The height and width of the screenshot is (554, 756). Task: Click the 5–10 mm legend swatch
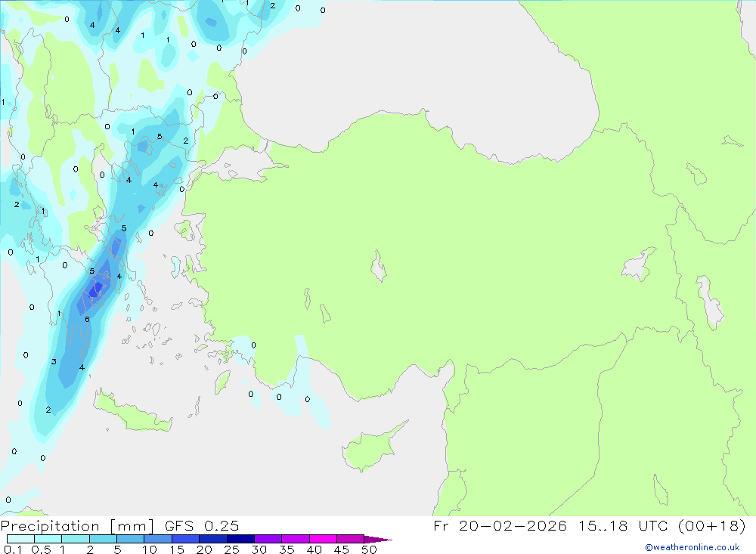pyautogui.click(x=131, y=539)
